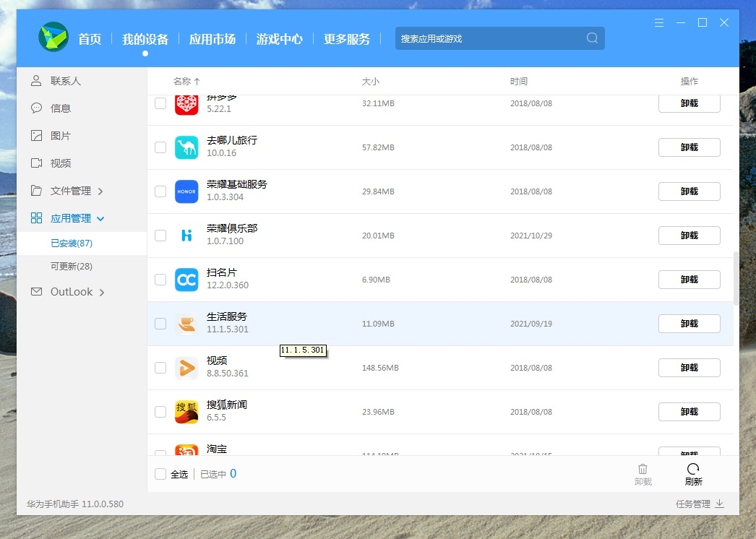This screenshot has width=756, height=539.
Task: Click the 扫名片 CC app icon
Action: [x=186, y=280]
